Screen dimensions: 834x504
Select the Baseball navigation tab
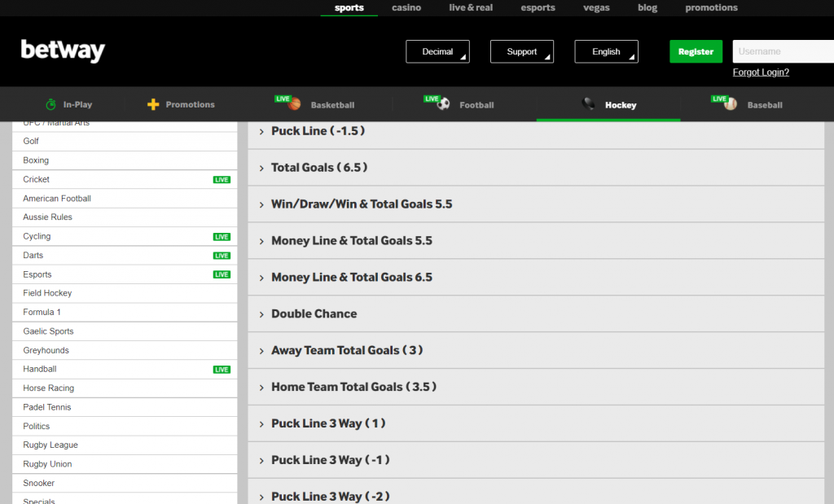pos(748,105)
